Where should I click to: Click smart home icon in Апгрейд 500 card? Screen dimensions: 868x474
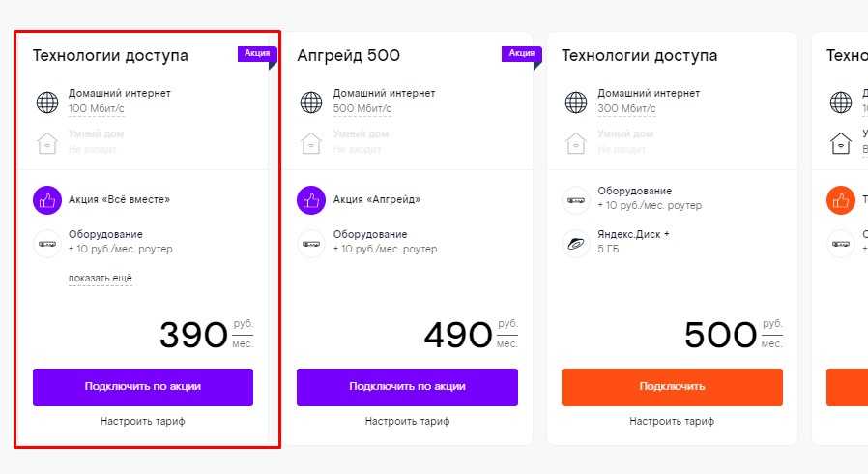pos(311,143)
